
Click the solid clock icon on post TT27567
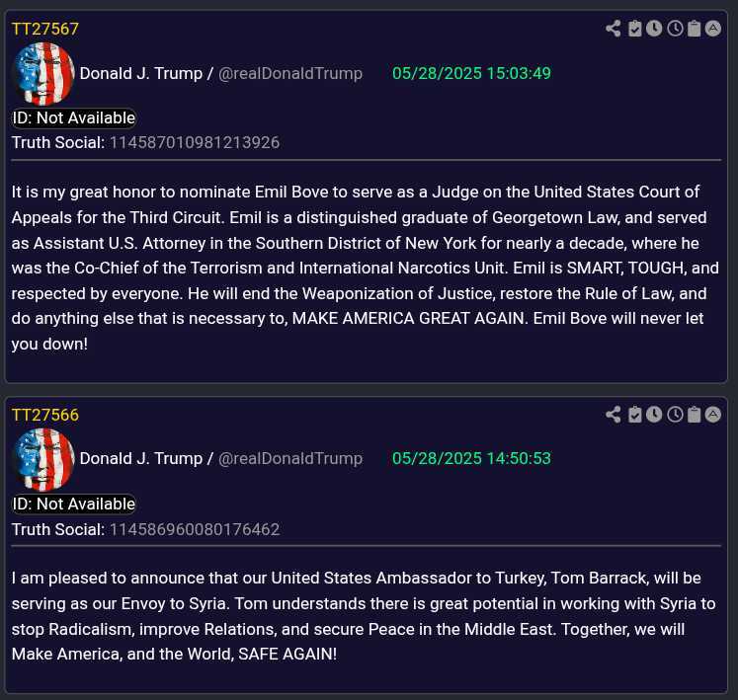pos(654,29)
